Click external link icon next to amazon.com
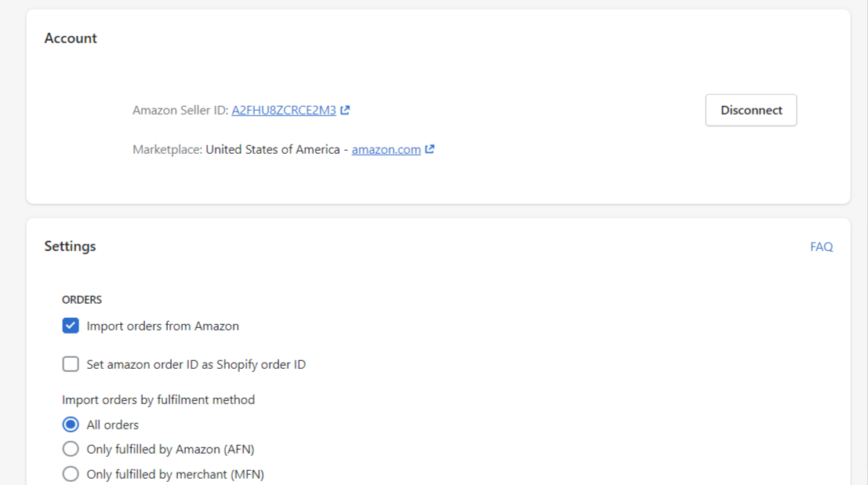Screen dimensions: 868x485 pyautogui.click(x=430, y=149)
